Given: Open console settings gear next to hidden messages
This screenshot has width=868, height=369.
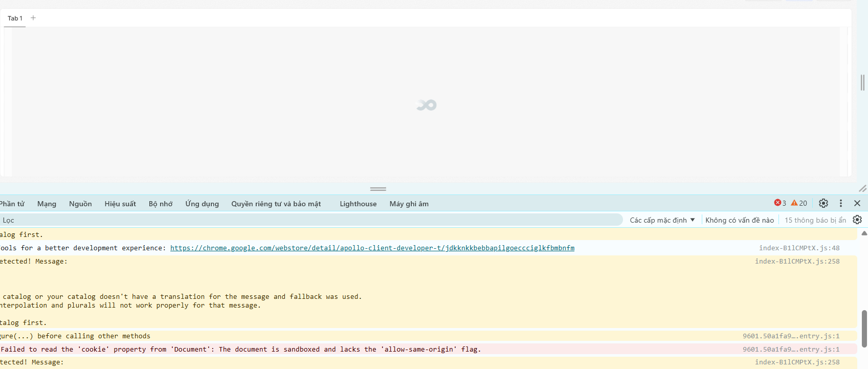Looking at the screenshot, I should pyautogui.click(x=857, y=220).
